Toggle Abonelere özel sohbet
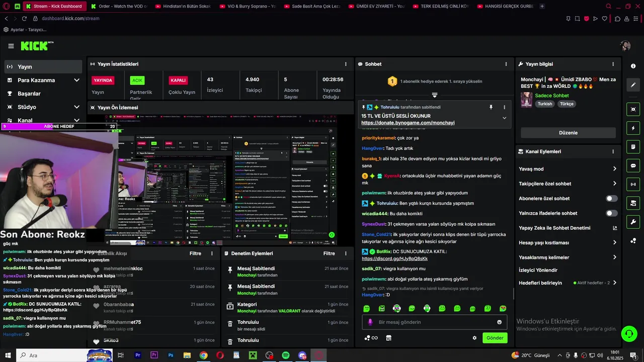 click(611, 199)
